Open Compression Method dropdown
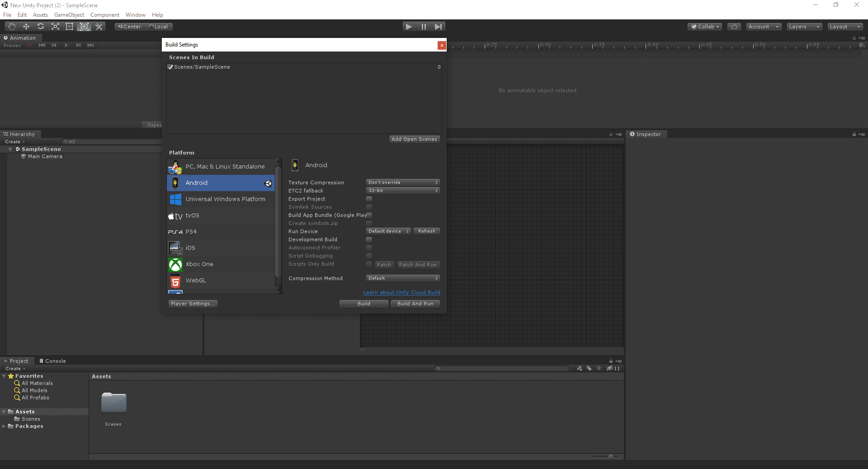The width and height of the screenshot is (868, 469). click(403, 278)
